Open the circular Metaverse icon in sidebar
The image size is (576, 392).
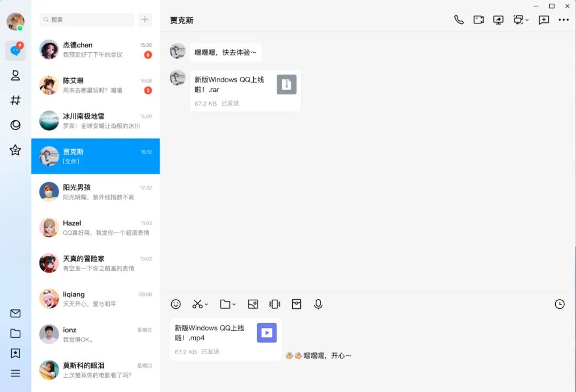15,125
